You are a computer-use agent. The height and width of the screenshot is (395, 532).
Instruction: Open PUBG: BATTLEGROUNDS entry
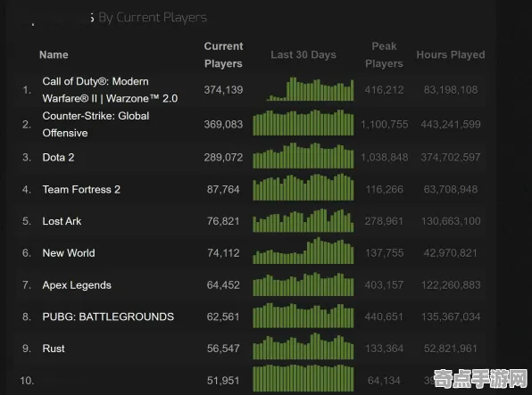[x=108, y=317]
